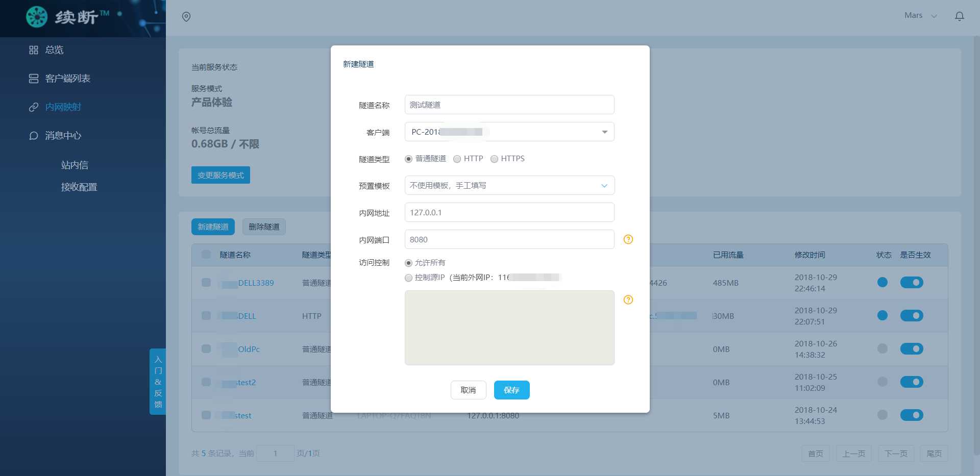The width and height of the screenshot is (980, 476).
Task: Click the 485MB traffic cell
Action: [x=725, y=283]
